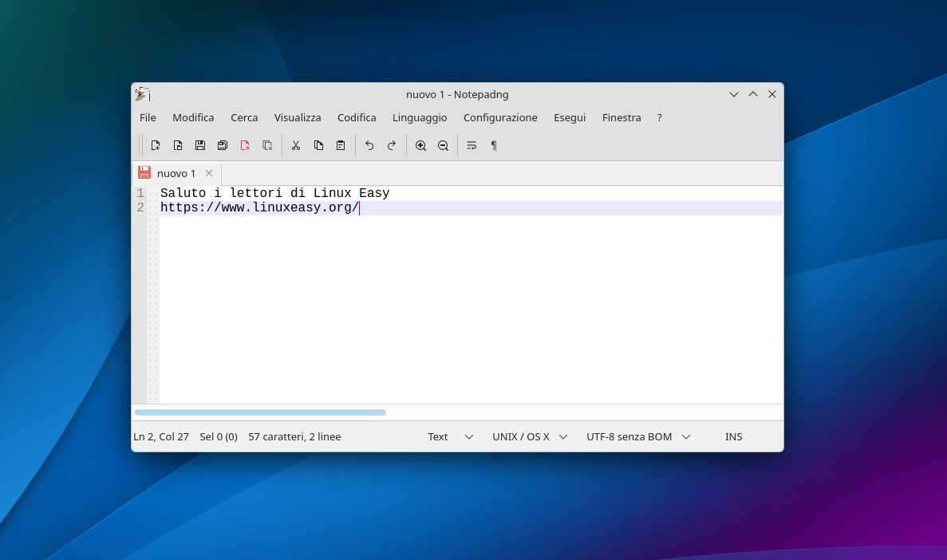Click the Open file toolbar icon
The image size is (947, 560).
[178, 146]
